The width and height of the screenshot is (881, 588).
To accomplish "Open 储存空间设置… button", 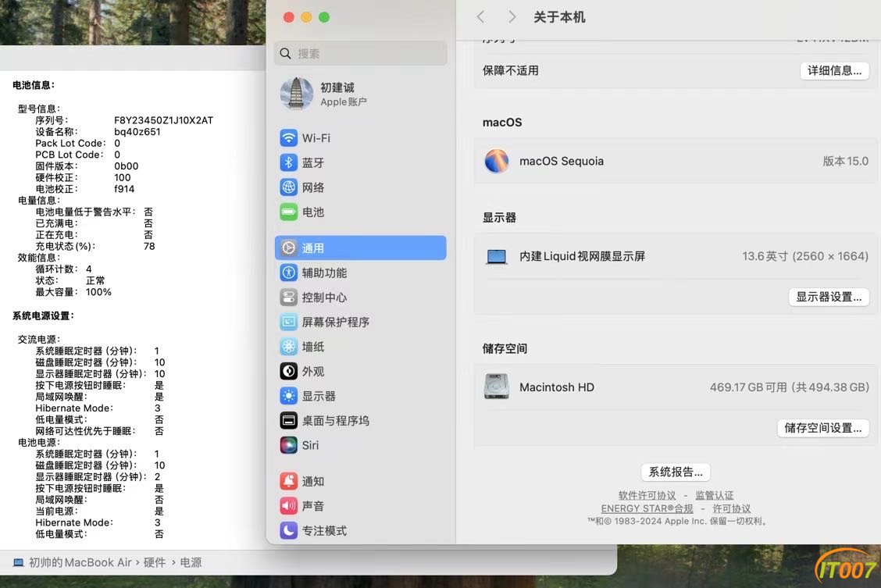I will tap(823, 428).
